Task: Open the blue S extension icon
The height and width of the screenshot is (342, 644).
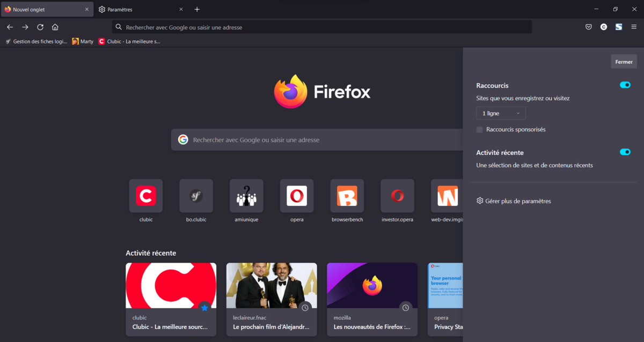Action: pyautogui.click(x=619, y=27)
